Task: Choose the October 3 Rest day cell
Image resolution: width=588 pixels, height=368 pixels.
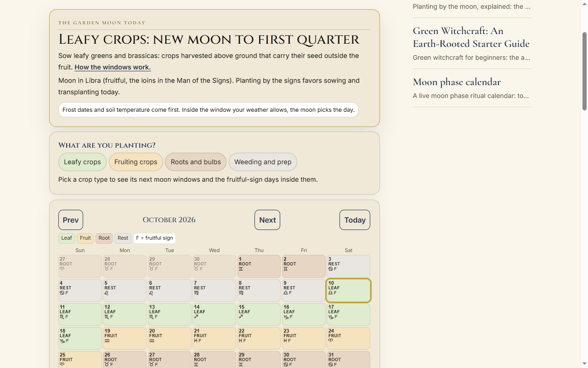Action: pyautogui.click(x=349, y=266)
